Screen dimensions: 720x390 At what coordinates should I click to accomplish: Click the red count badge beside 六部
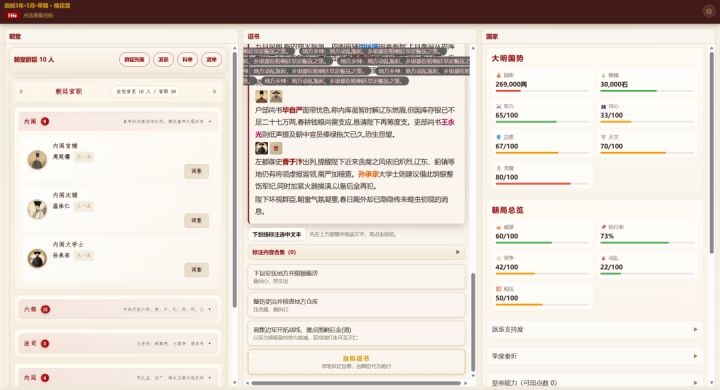tap(45, 309)
